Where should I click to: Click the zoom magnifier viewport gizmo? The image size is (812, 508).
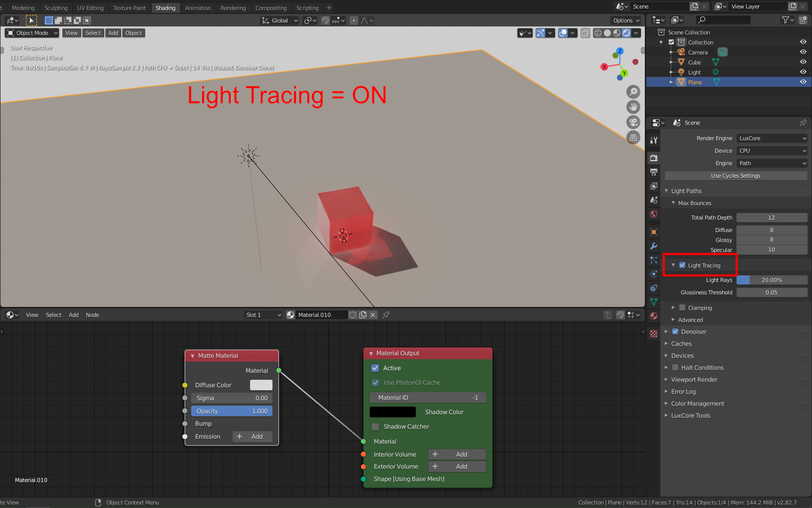[x=633, y=92]
